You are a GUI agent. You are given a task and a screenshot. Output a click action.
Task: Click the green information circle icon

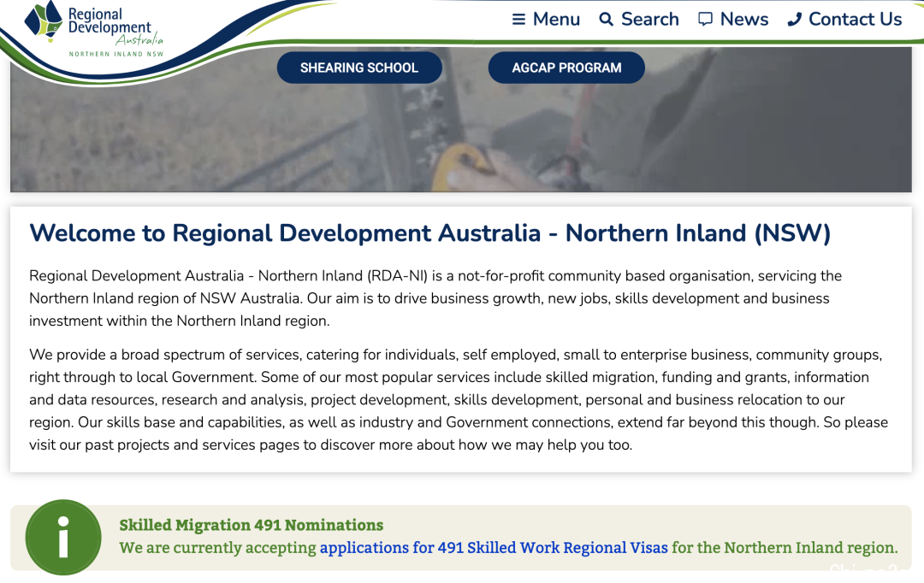tap(63, 537)
